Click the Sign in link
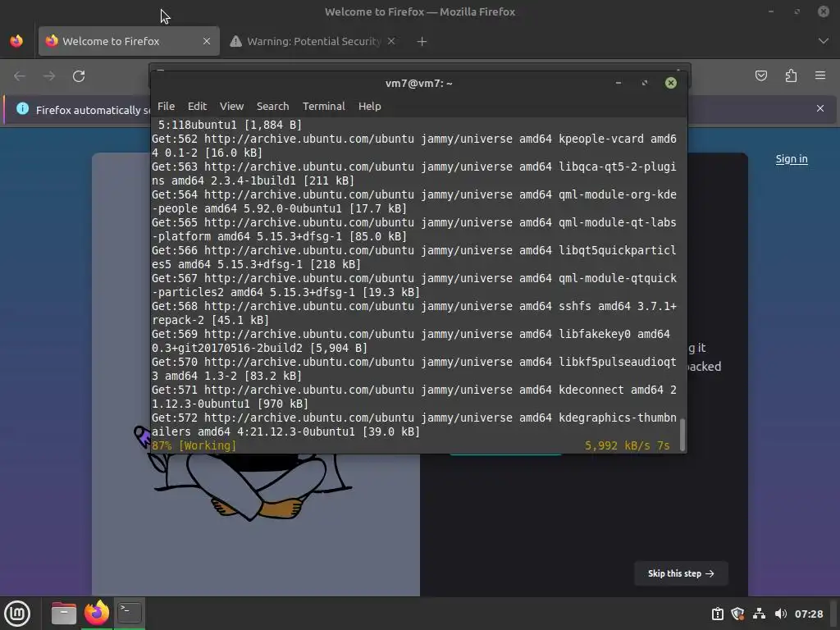840x630 pixels. 792,158
